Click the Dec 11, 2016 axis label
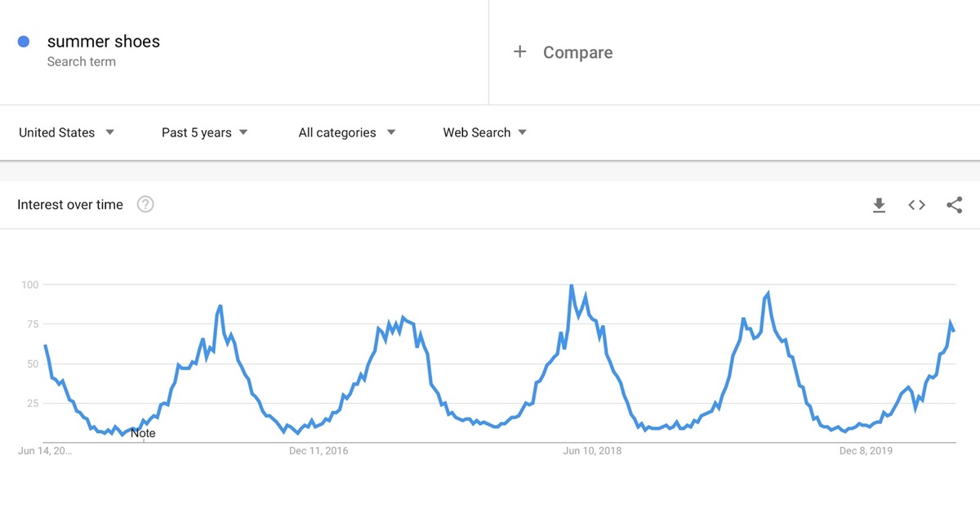The width and height of the screenshot is (980, 514). [318, 450]
